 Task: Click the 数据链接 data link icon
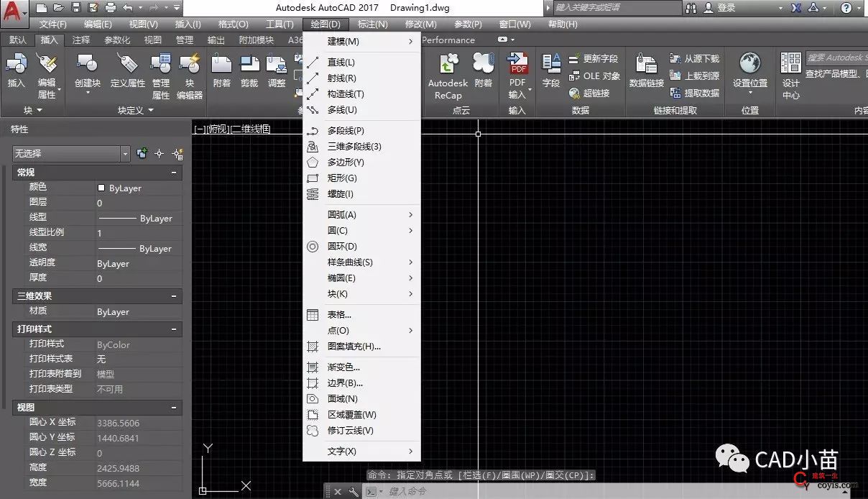pyautogui.click(x=647, y=63)
